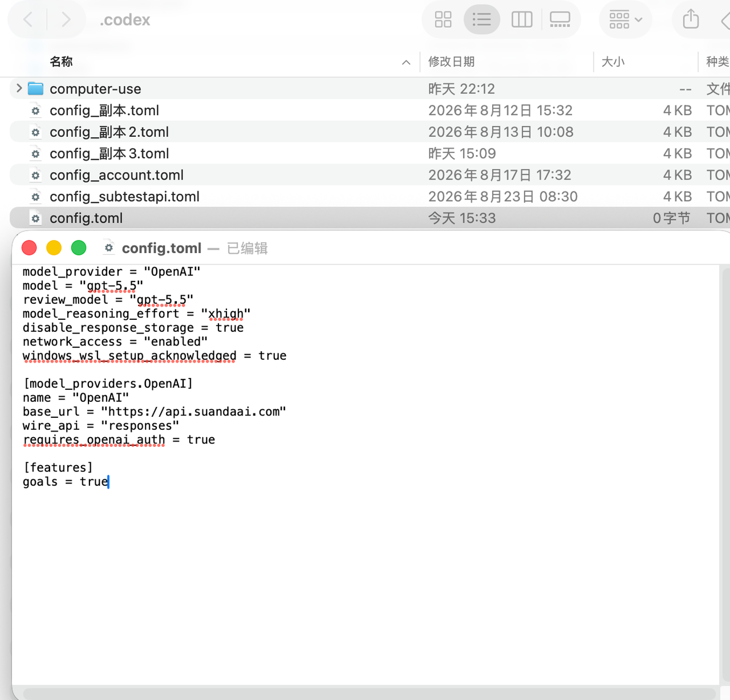Click the model_reasoning_effort line
This screenshot has height=700, width=730.
(137, 314)
